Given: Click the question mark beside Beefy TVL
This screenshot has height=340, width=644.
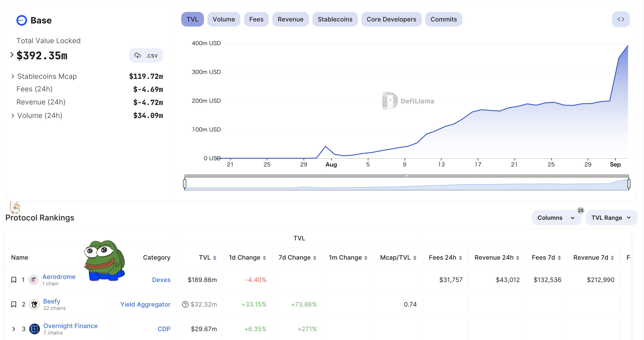Looking at the screenshot, I should [185, 304].
